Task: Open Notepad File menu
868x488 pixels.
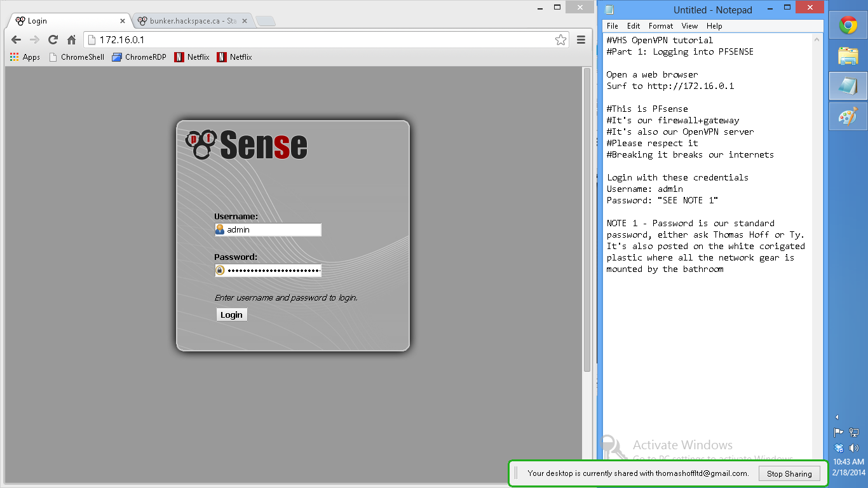Action: click(x=612, y=26)
